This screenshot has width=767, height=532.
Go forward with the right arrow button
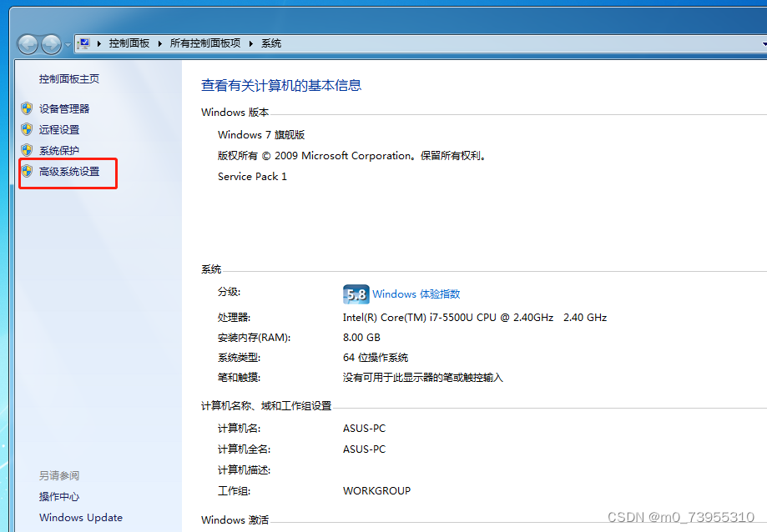point(52,44)
